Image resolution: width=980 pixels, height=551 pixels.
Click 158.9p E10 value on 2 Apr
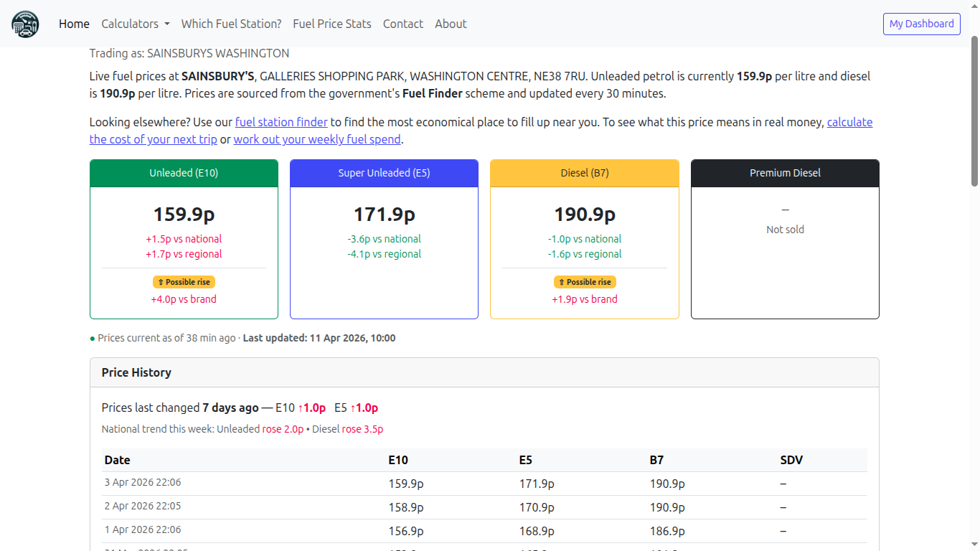pos(406,507)
